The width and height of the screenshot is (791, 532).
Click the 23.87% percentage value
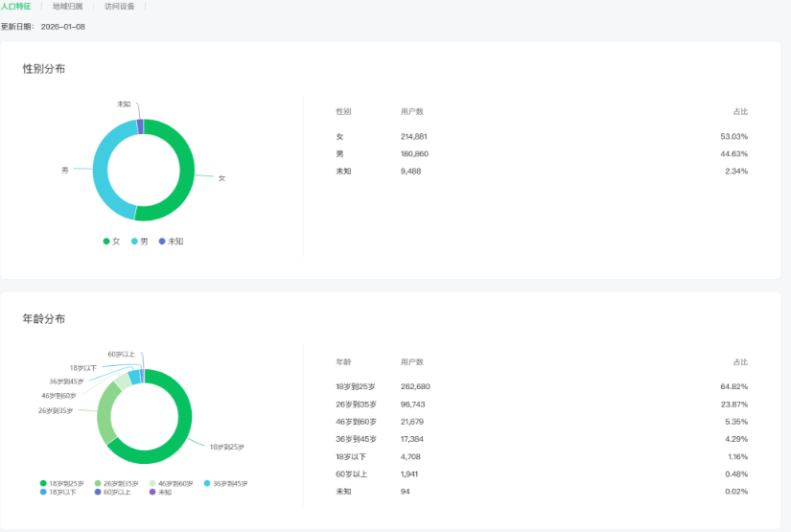point(734,405)
